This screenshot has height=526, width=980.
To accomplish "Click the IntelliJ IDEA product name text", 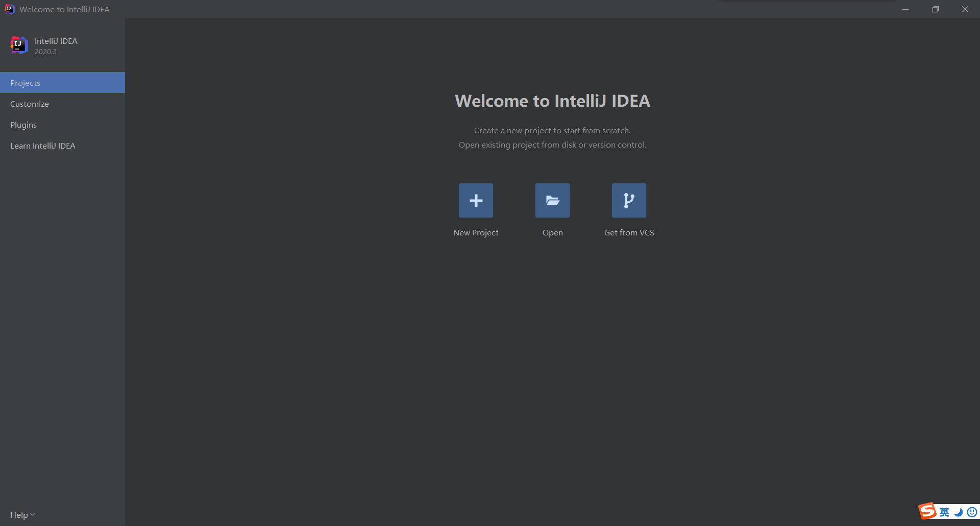I will point(56,41).
